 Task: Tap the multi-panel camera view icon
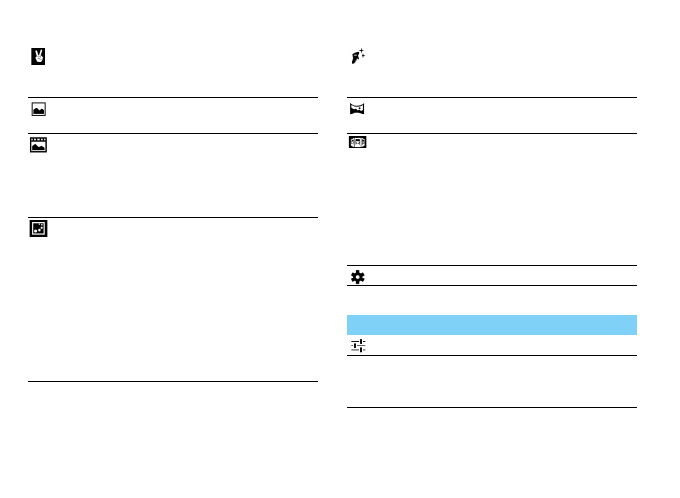point(357,143)
